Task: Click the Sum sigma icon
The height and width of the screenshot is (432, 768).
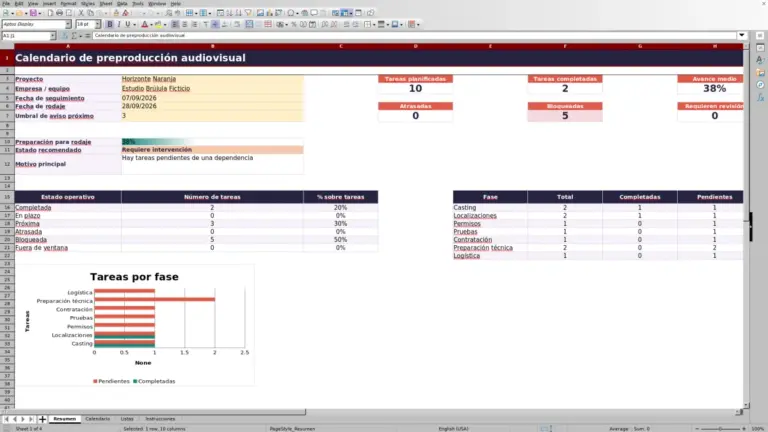Action: (74, 36)
